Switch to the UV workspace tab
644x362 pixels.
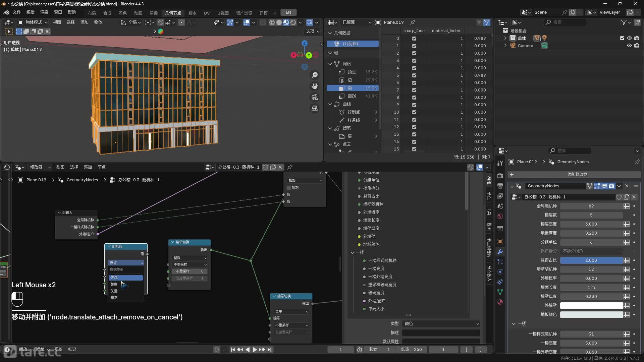point(207,13)
